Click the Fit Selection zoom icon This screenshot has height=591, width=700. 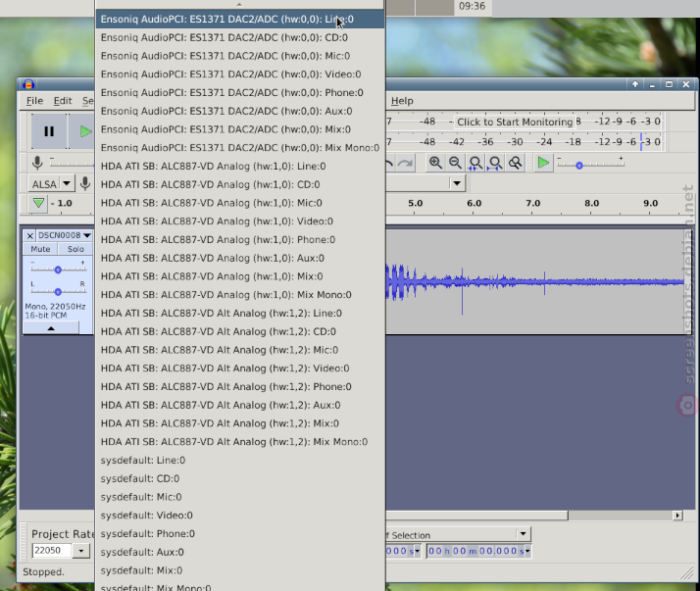point(475,163)
